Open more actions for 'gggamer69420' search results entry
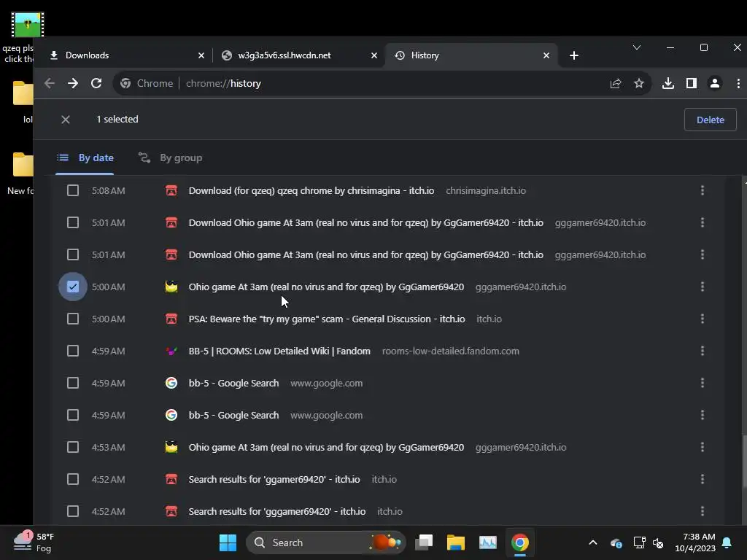Viewport: 747px width, 560px height. [703, 511]
